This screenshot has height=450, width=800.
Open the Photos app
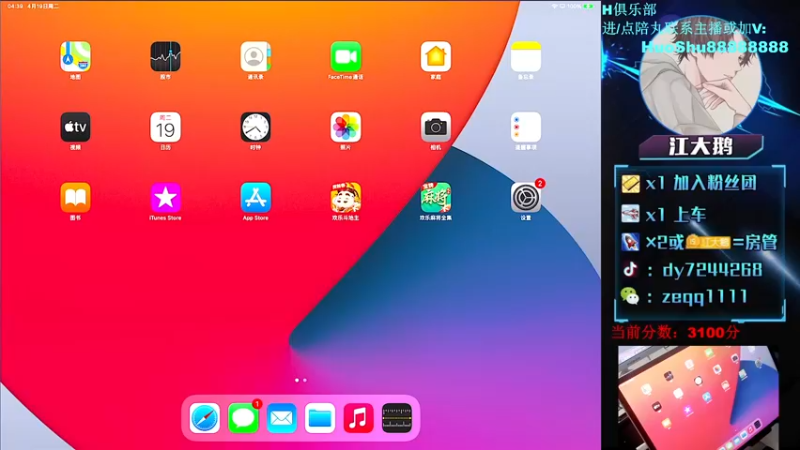point(346,127)
